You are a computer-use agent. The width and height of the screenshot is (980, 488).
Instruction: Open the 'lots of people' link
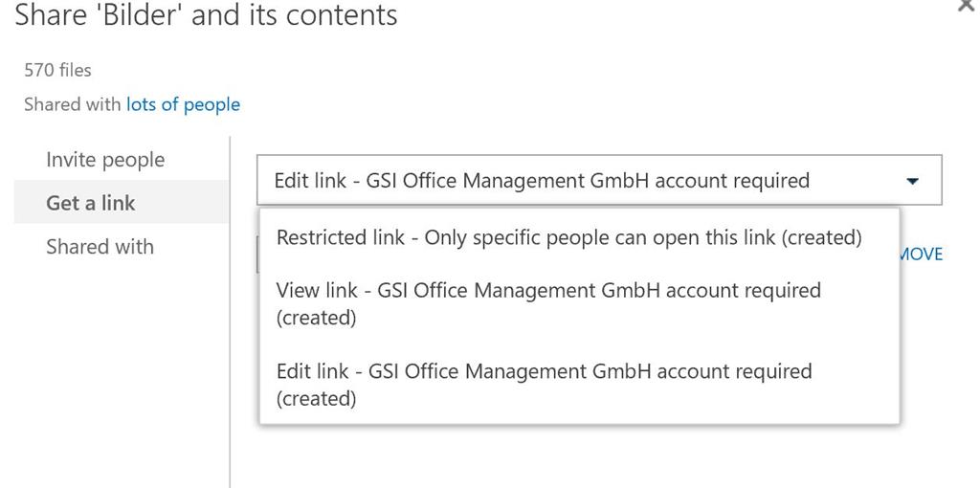(183, 104)
